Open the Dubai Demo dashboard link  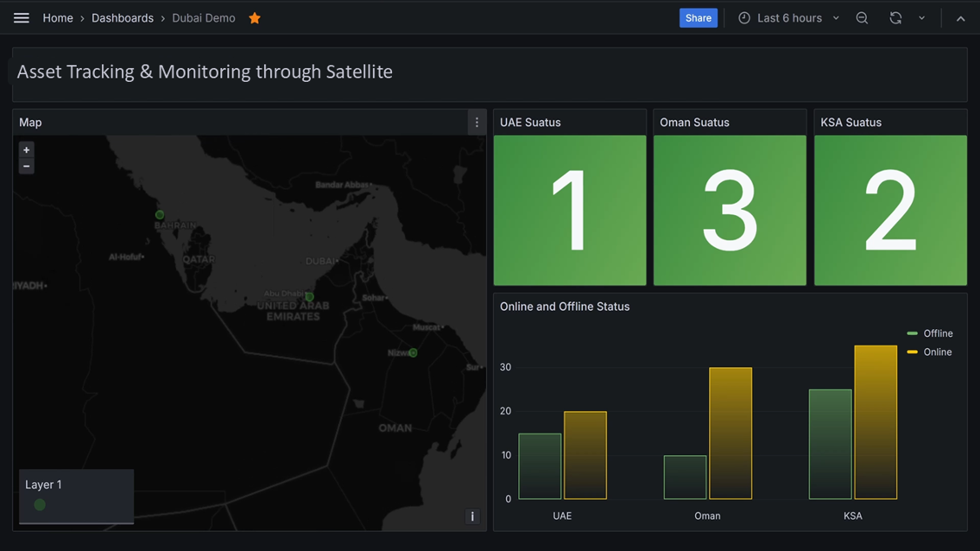tap(203, 17)
